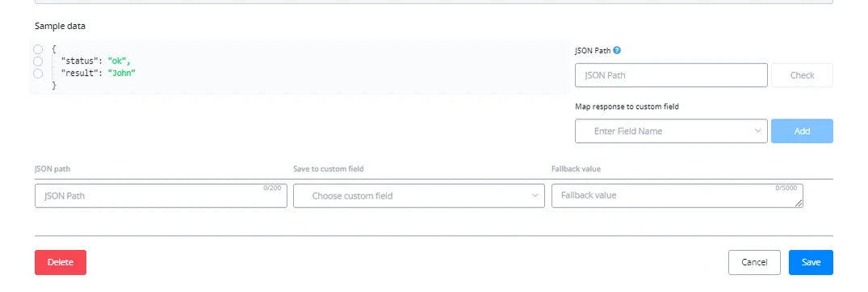Viewport: 868px width, 292px height.
Task: Click the "ok" value in sample data
Action: [118, 60]
